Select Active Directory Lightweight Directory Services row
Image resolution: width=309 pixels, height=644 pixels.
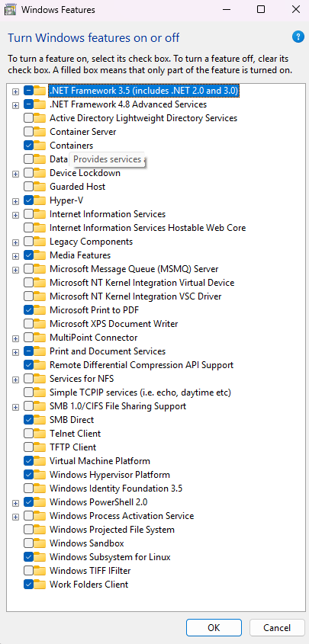tap(143, 118)
